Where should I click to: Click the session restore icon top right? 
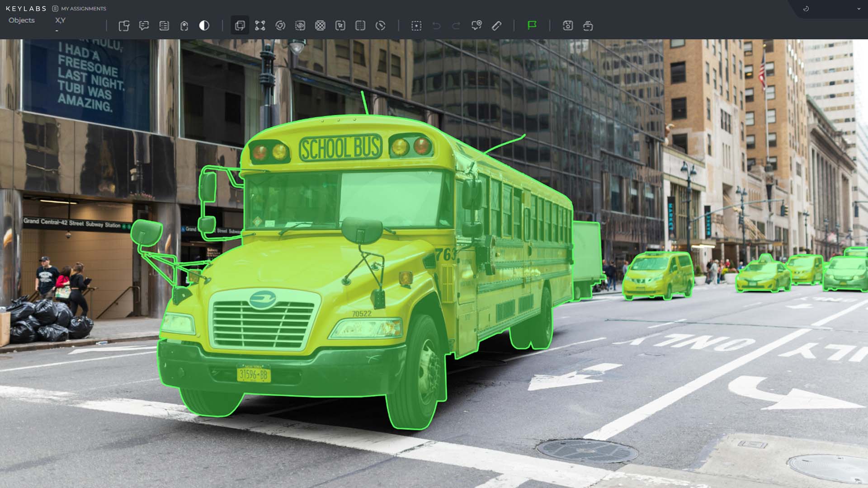pyautogui.click(x=806, y=8)
